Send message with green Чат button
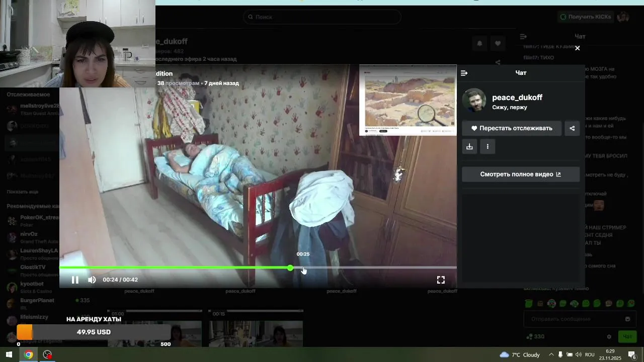Image resolution: width=644 pixels, height=362 pixels. pyautogui.click(x=627, y=337)
